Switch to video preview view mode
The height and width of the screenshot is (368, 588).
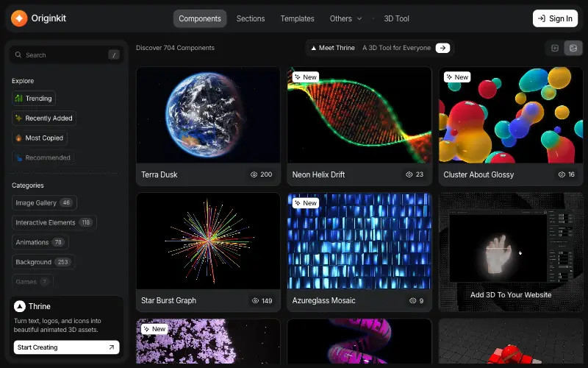[x=555, y=48]
